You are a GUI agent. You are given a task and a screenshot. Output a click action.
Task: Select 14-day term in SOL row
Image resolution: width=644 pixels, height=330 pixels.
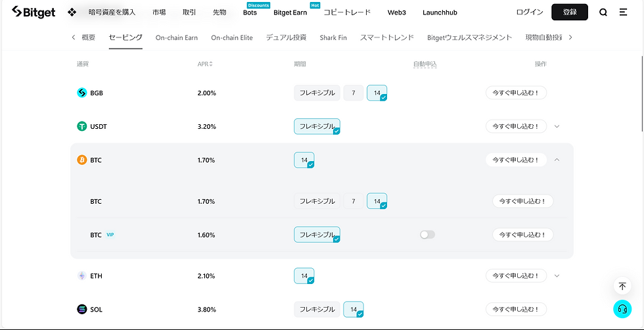pyautogui.click(x=354, y=309)
